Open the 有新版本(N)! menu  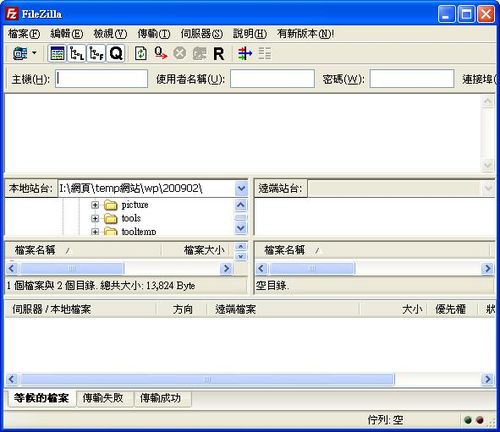point(306,34)
